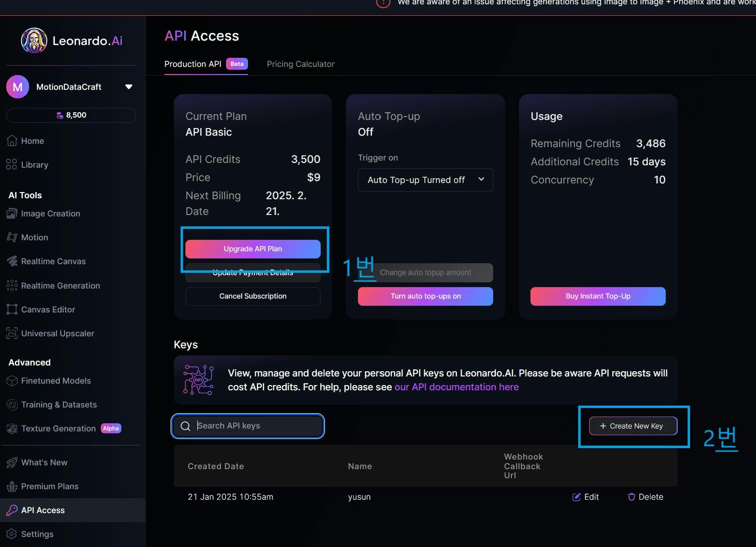This screenshot has width=756, height=547.
Task: Click Turn auto top-ups on button
Action: point(425,296)
